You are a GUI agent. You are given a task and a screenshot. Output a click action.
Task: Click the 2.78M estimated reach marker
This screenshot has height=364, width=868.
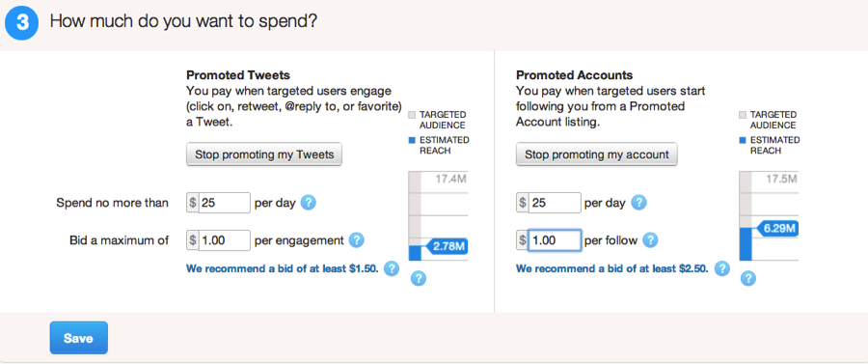446,247
